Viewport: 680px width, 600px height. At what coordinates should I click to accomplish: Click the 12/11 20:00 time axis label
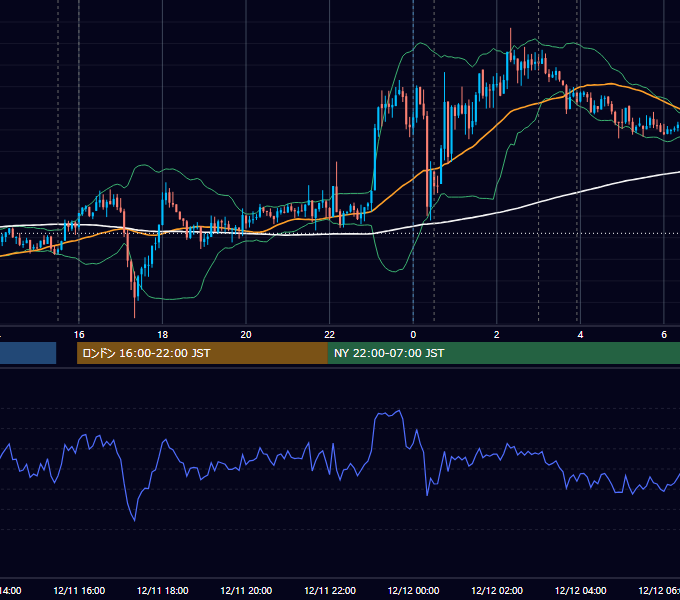coord(246,590)
